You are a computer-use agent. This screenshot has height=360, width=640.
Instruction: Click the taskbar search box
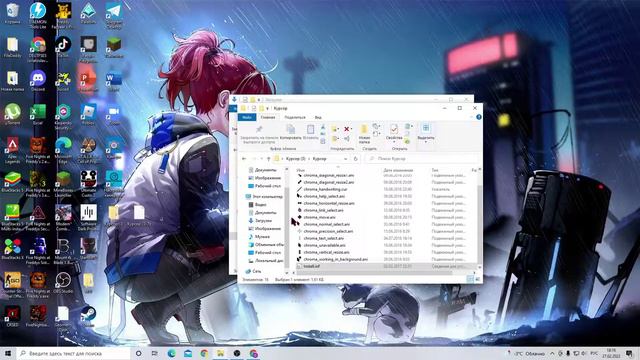73,353
